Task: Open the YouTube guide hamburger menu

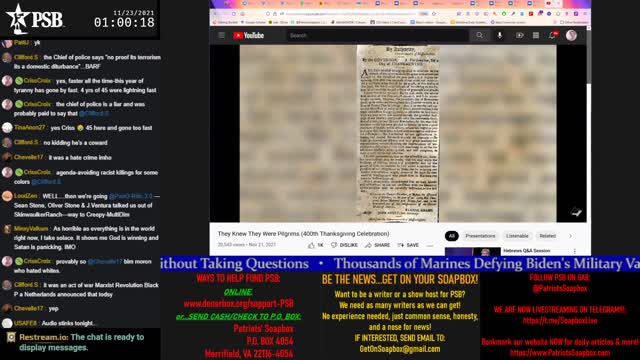Action: coord(221,36)
